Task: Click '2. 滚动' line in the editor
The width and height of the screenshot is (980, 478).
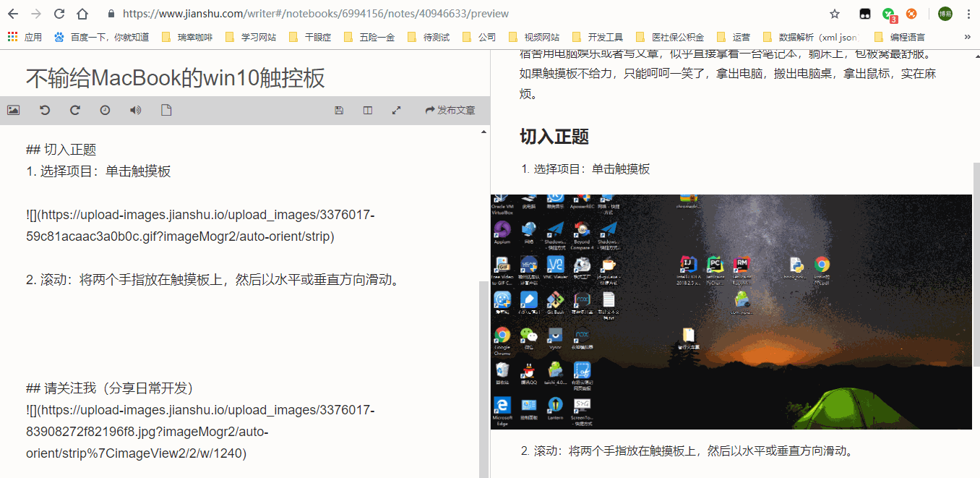Action: pos(213,280)
